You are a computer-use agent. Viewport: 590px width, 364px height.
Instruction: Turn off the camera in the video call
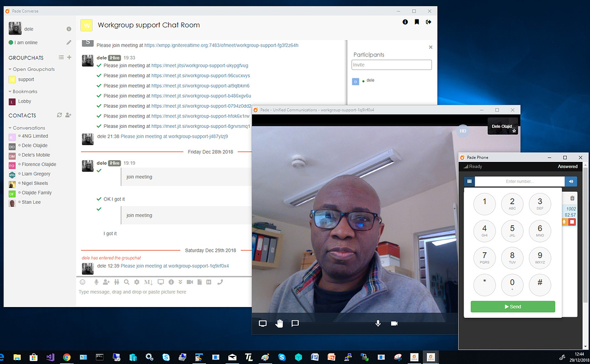coord(394,323)
